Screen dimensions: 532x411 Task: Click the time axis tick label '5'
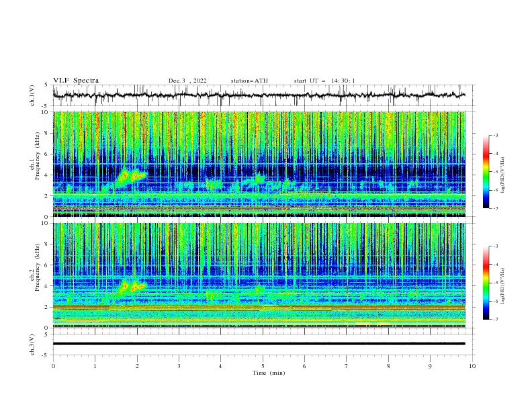(x=263, y=366)
